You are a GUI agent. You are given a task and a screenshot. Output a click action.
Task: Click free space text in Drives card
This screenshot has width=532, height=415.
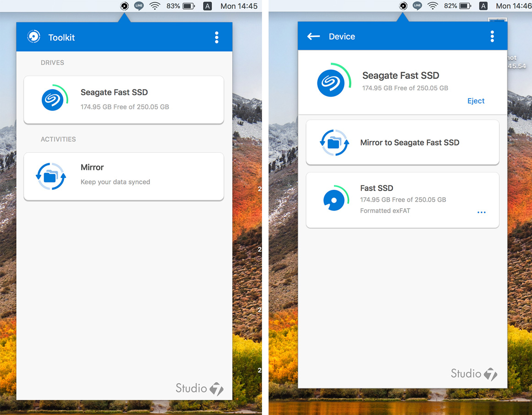pyautogui.click(x=125, y=107)
